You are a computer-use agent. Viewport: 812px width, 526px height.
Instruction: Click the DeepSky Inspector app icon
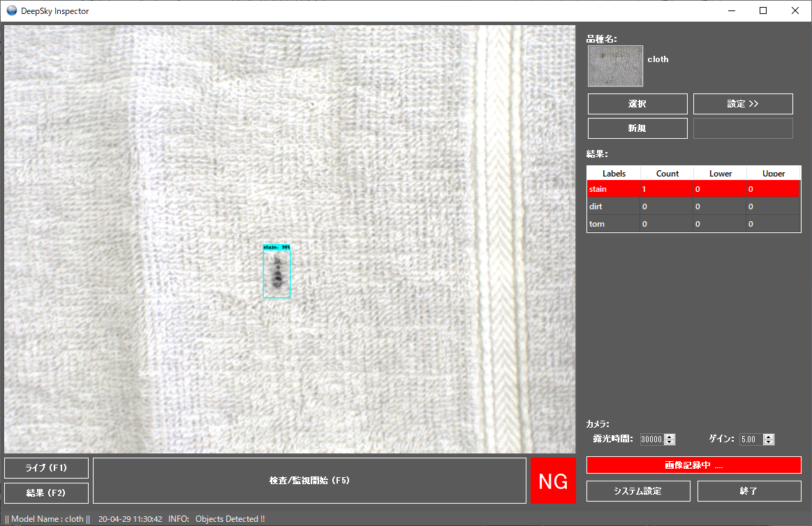tap(11, 10)
